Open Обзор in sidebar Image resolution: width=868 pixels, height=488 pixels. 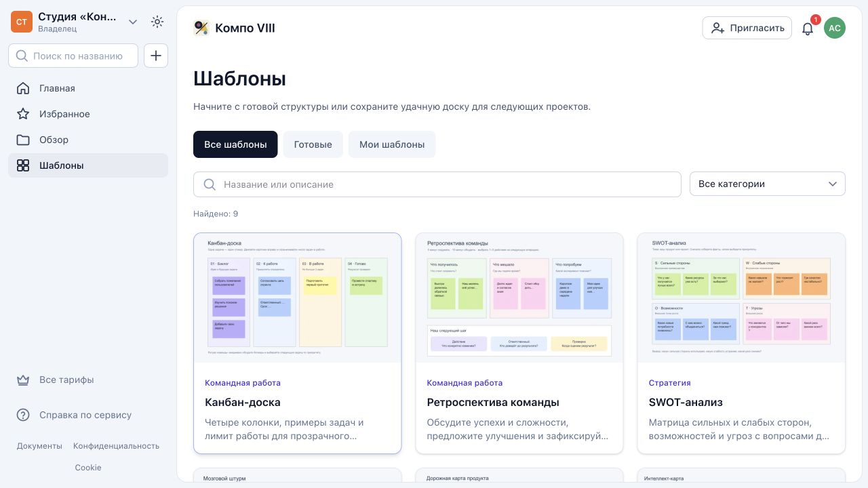click(x=88, y=140)
